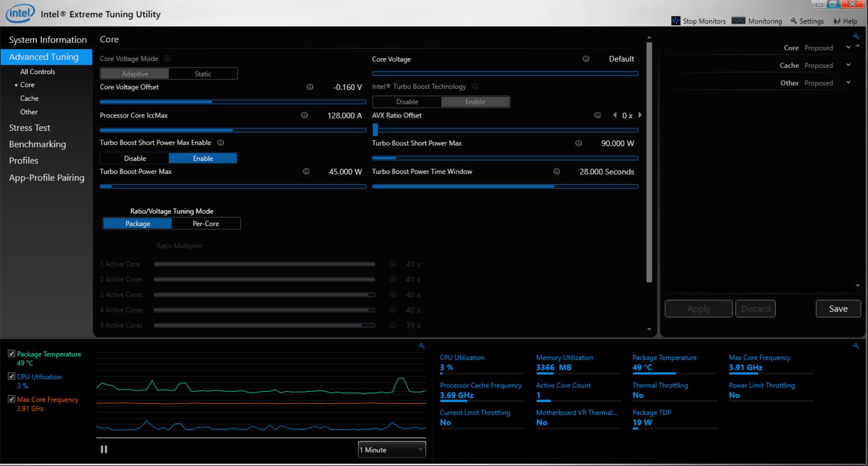Click wrench icon above the monitoring graph
Screen dimensions: 868x466
422,346
